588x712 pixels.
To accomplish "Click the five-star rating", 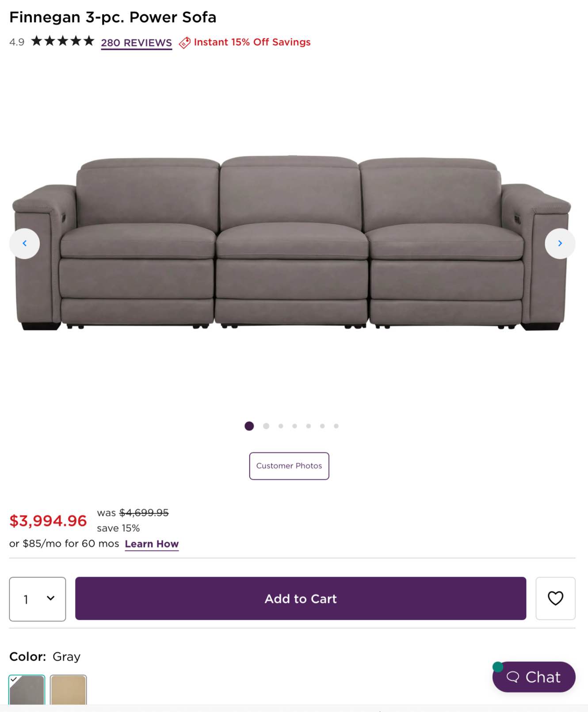I will pyautogui.click(x=63, y=42).
